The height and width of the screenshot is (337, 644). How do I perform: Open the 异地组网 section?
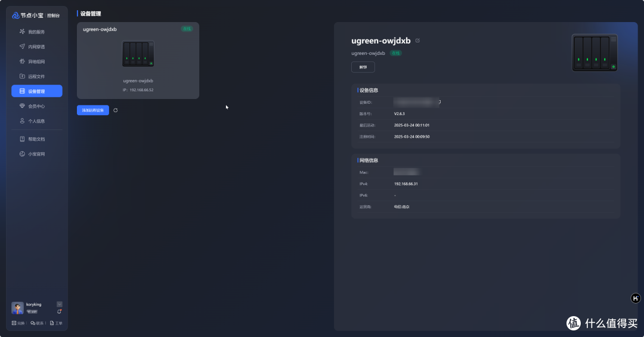coord(36,61)
